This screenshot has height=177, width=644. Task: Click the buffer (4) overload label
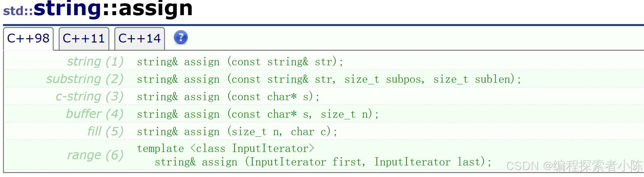coord(95,114)
